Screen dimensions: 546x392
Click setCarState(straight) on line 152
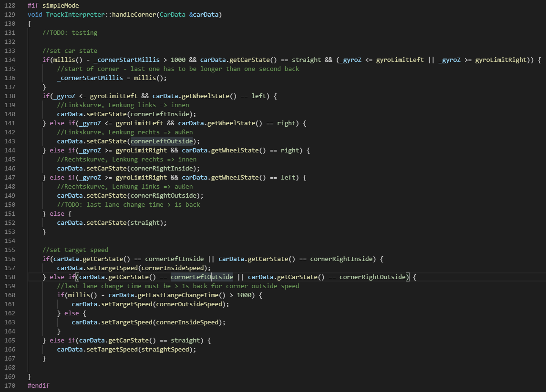click(x=112, y=222)
